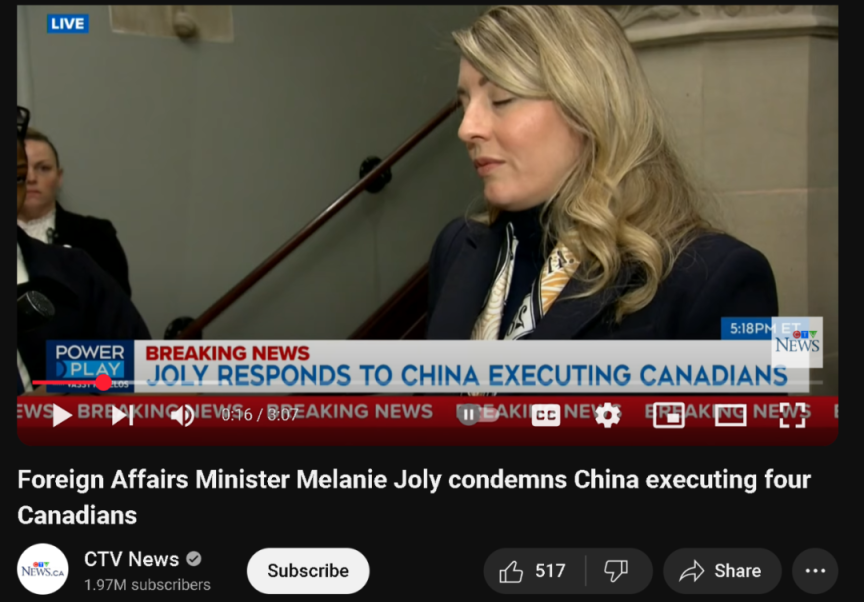Screen dimensions: 864x602
Task: Subscribe to CTV News
Action: (x=308, y=571)
